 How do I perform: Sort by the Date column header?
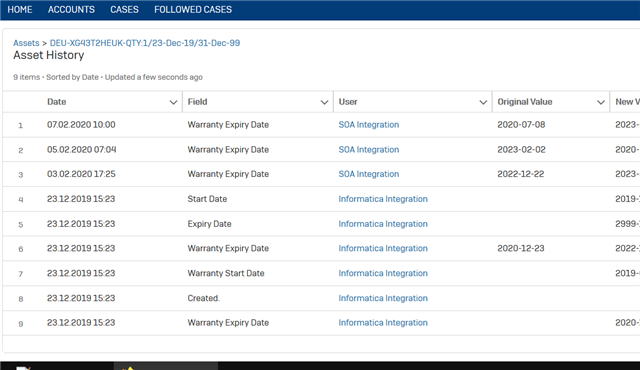56,102
